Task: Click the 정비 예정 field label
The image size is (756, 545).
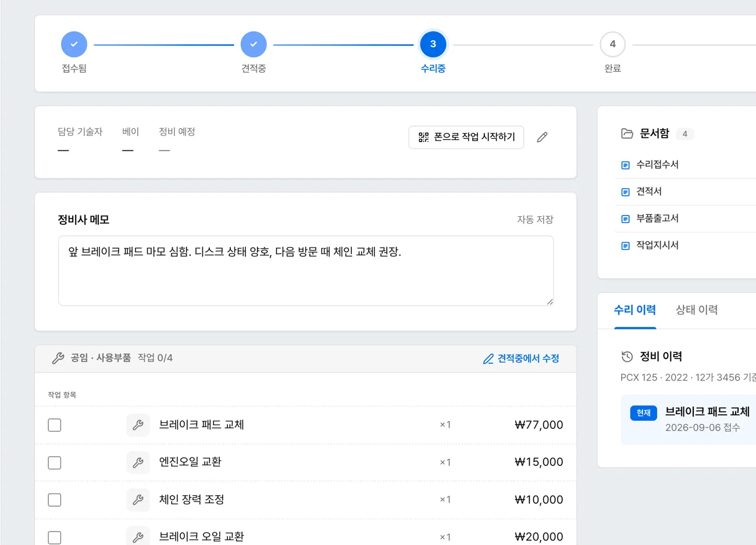Action: click(x=177, y=132)
